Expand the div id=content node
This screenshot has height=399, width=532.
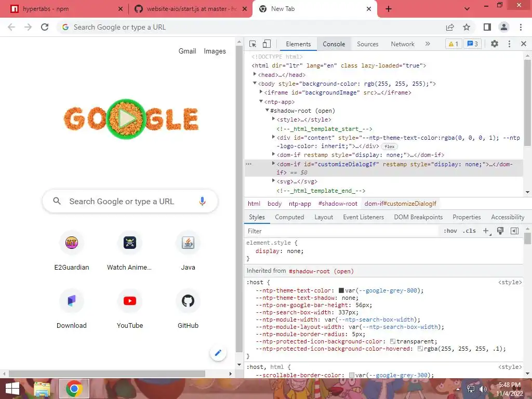click(x=273, y=137)
